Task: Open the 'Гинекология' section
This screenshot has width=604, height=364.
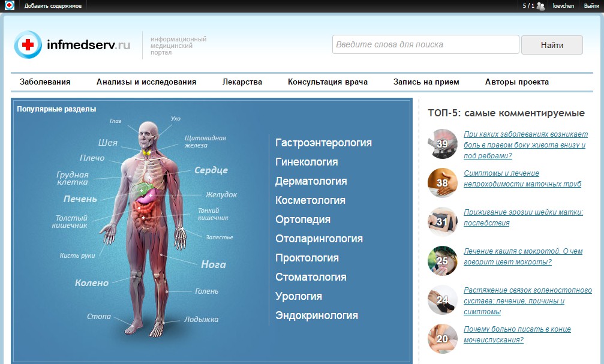Action: pos(306,162)
